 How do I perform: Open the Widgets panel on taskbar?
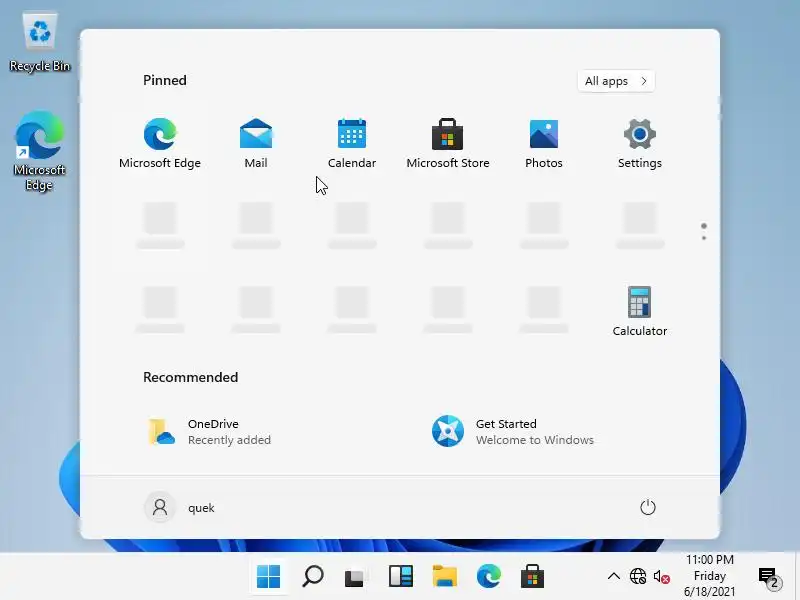(x=401, y=577)
